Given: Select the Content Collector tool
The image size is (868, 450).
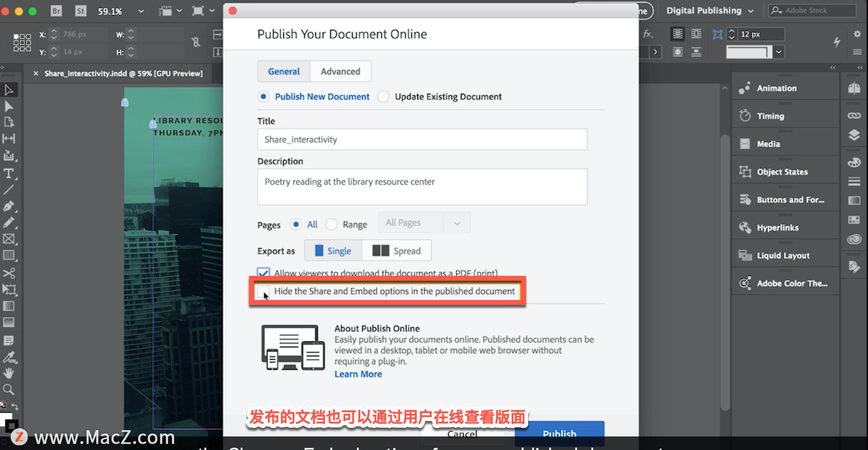Looking at the screenshot, I should tap(9, 155).
